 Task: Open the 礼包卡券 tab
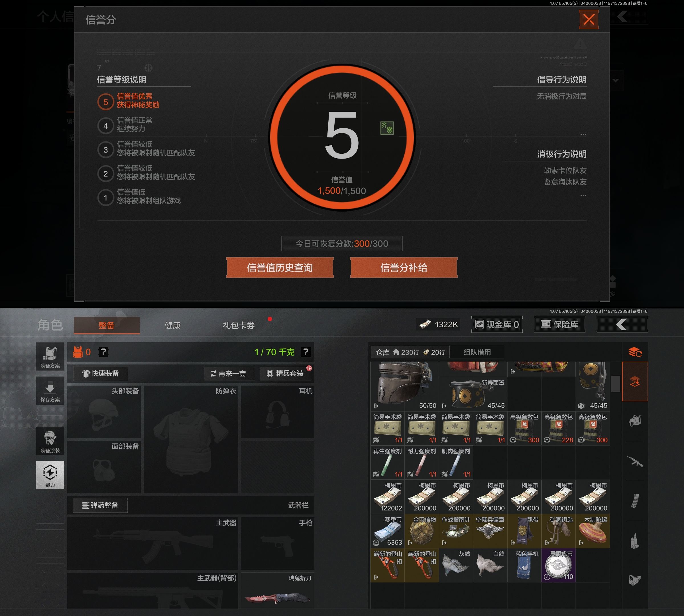click(239, 326)
